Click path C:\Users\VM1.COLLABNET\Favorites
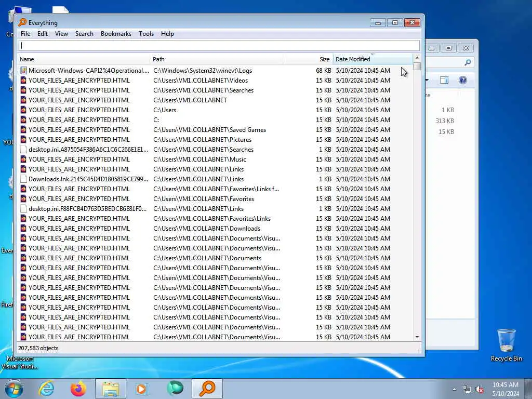 point(204,199)
